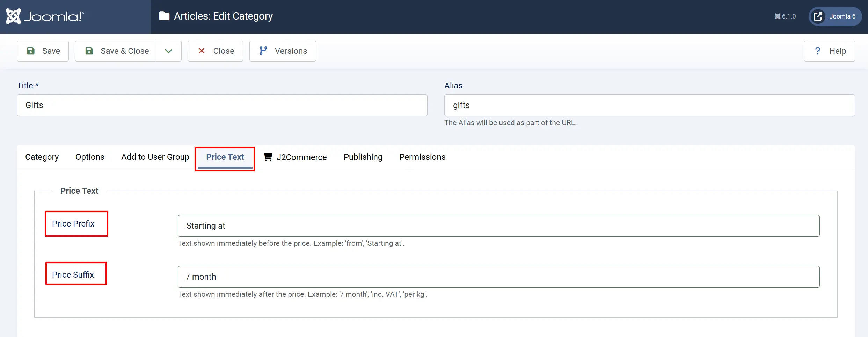The width and height of the screenshot is (868, 337).
Task: Open the Versions history
Action: point(283,51)
